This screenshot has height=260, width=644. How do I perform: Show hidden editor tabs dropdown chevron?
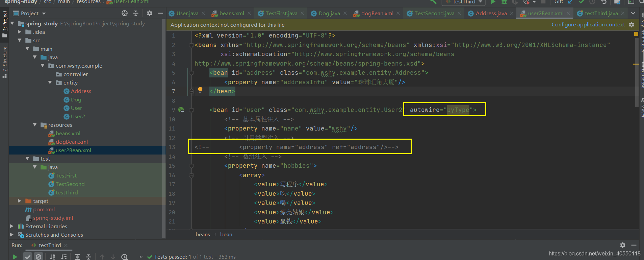pos(633,13)
